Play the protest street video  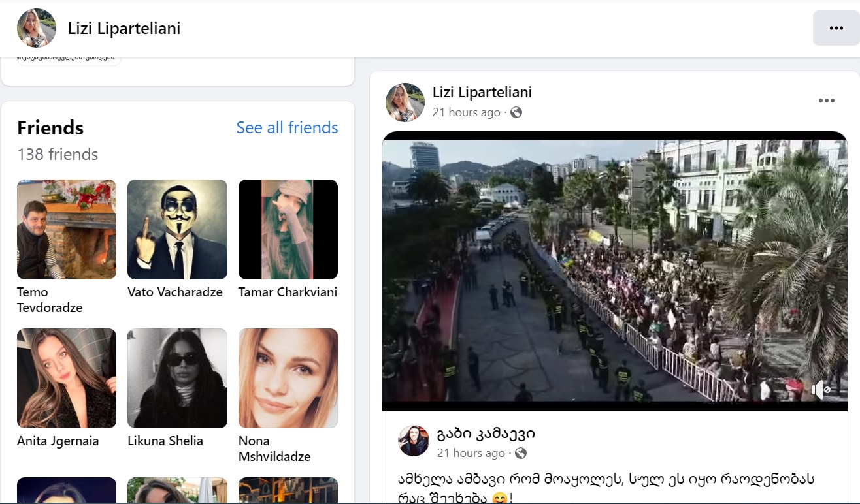click(x=615, y=271)
